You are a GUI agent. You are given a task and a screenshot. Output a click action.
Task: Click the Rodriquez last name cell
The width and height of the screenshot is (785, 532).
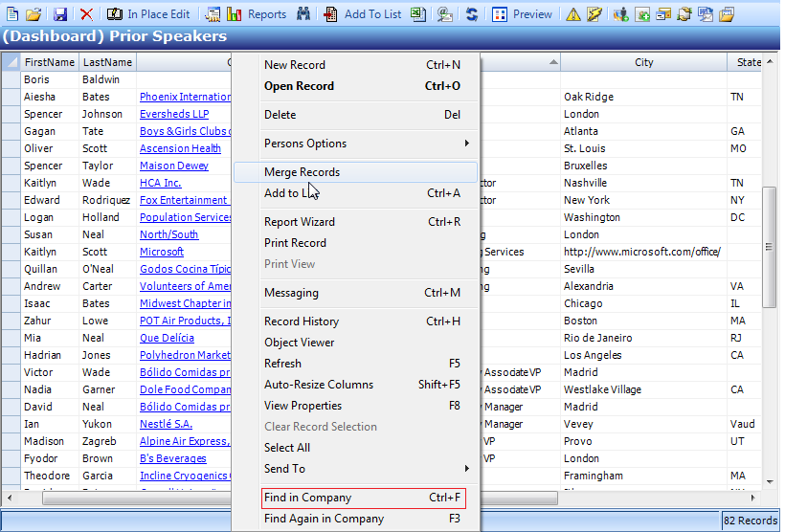[x=107, y=200]
